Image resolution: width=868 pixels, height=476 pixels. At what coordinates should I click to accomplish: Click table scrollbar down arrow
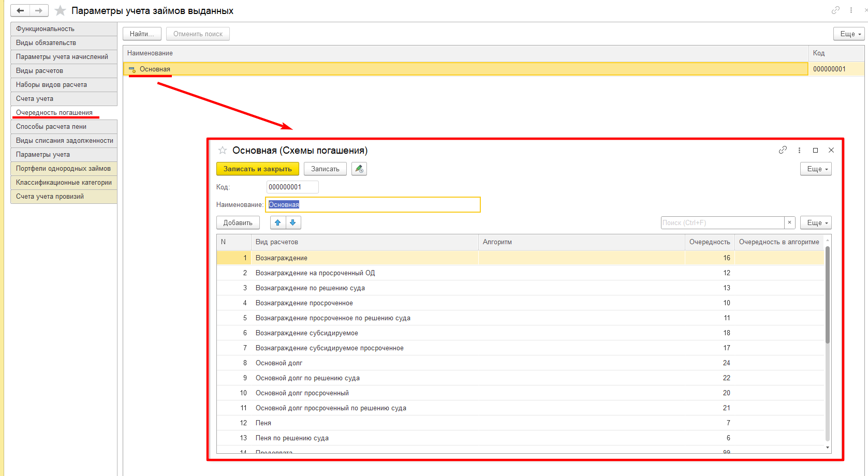click(x=828, y=448)
